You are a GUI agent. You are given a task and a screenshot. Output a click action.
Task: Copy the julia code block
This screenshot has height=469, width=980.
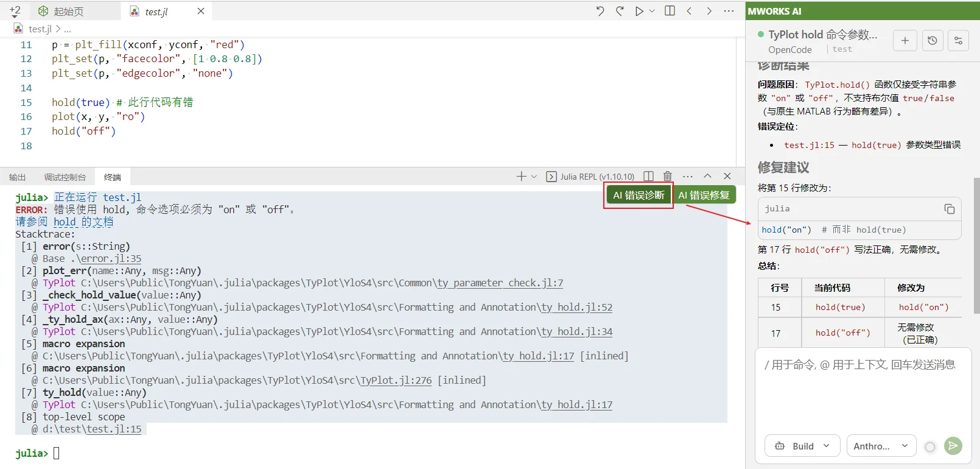coord(950,209)
